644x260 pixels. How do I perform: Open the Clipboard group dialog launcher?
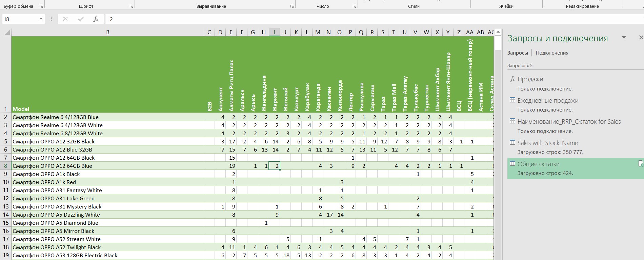pyautogui.click(x=41, y=6)
